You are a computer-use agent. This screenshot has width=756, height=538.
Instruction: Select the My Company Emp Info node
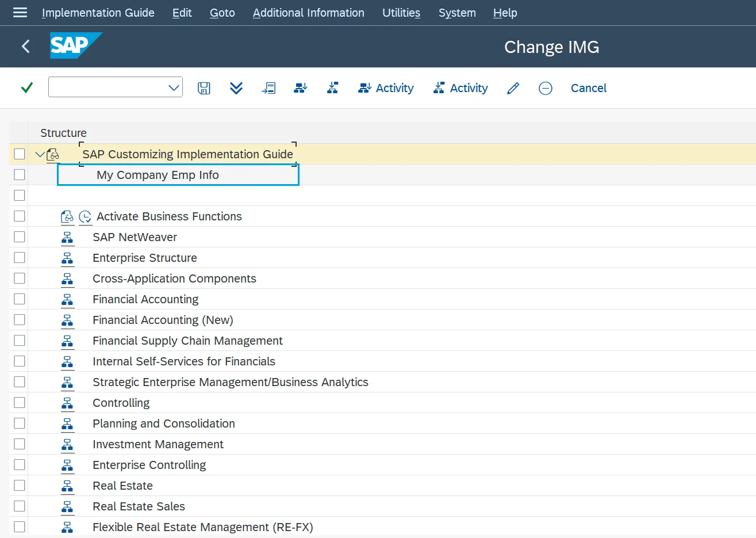(158, 174)
